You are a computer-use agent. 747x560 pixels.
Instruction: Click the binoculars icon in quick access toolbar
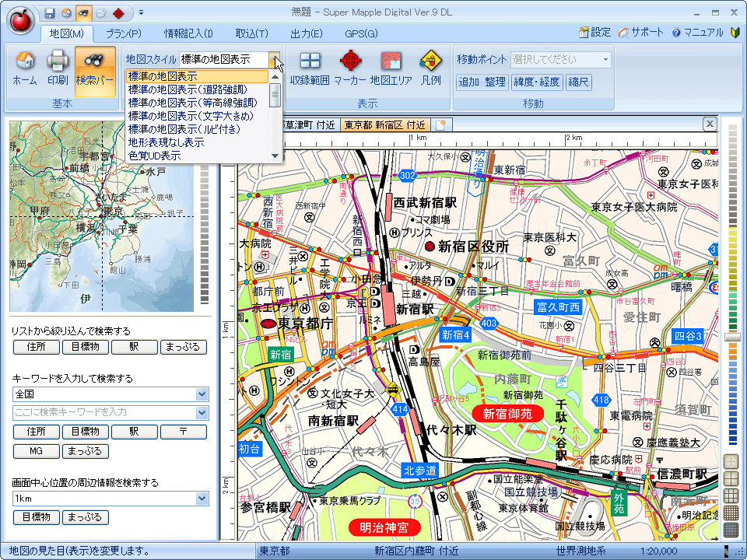[x=84, y=13]
